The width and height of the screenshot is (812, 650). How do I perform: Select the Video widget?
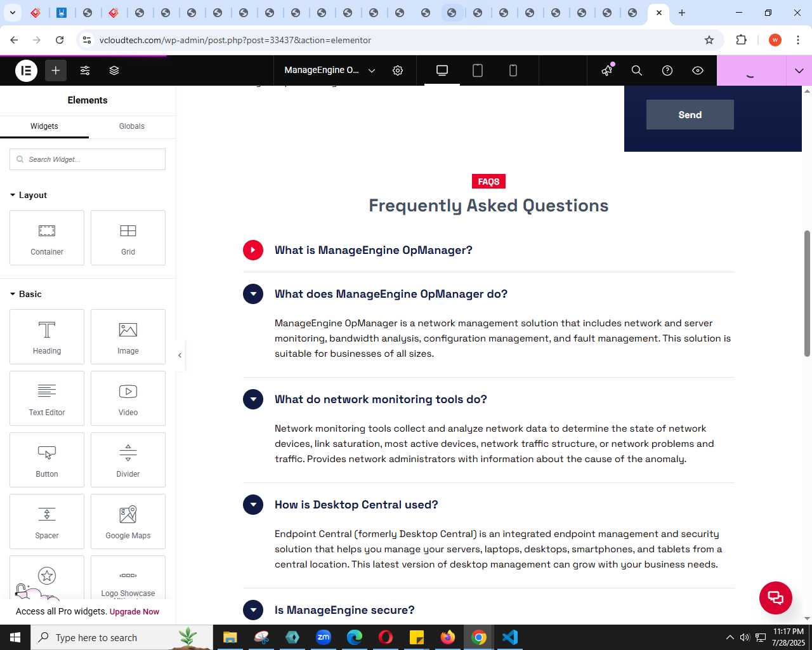[128, 399]
